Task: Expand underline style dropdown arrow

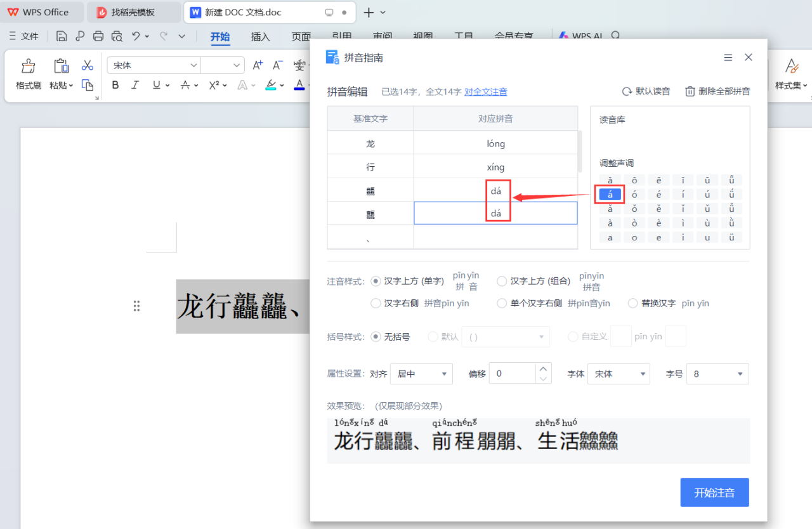Action: tap(167, 86)
